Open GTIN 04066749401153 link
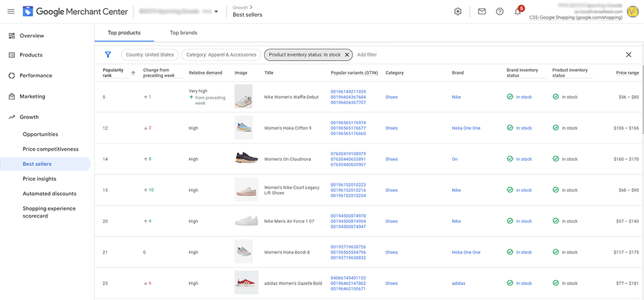The width and height of the screenshot is (644, 300). pos(348,278)
